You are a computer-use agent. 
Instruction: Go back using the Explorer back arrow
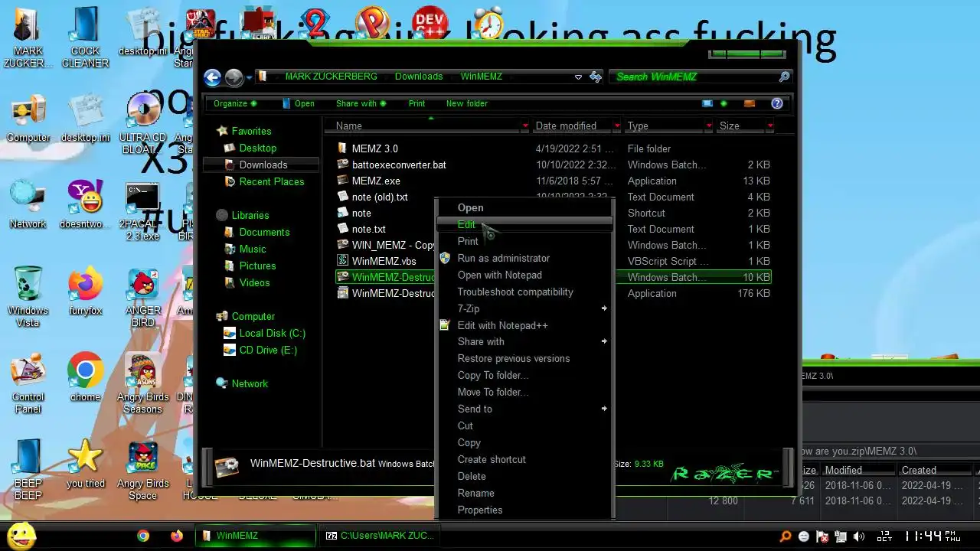(212, 77)
